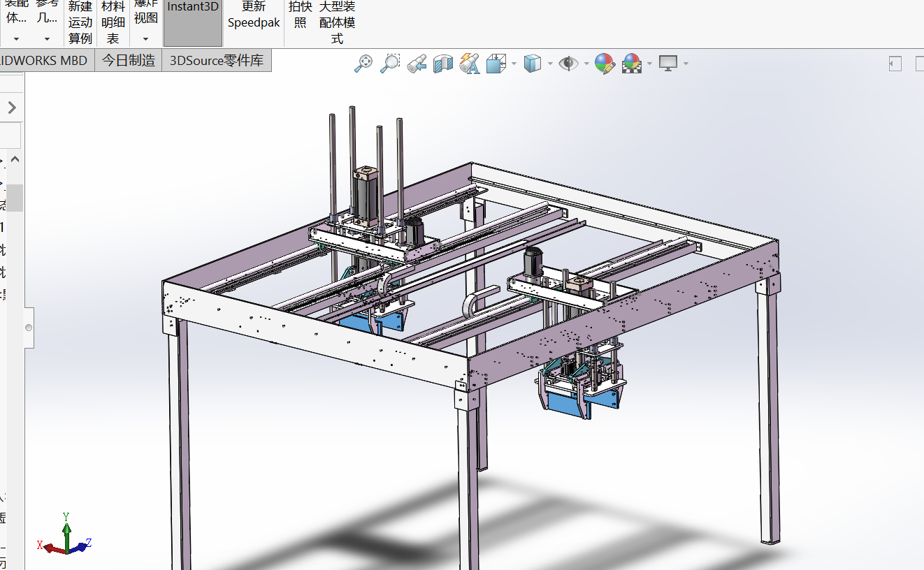Click the Dynamic Annotation Views icon
Image resolution: width=924 pixels, height=570 pixels.
click(x=470, y=64)
